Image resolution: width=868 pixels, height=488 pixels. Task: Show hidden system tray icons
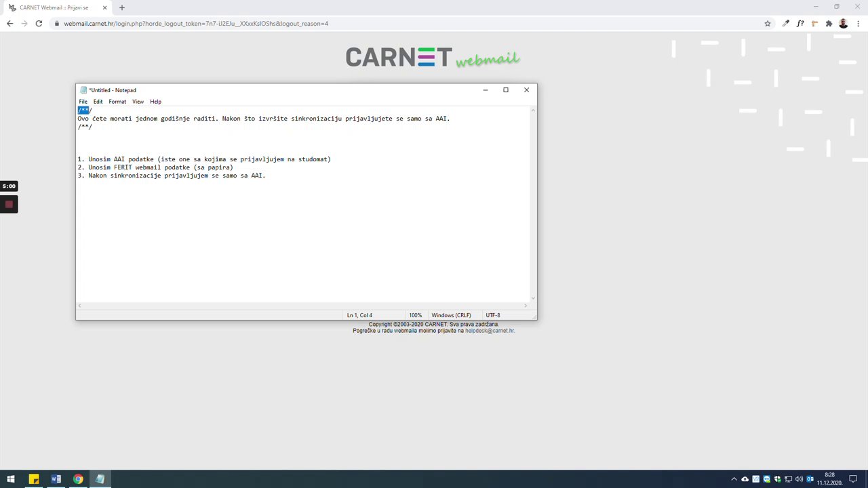pyautogui.click(x=734, y=479)
